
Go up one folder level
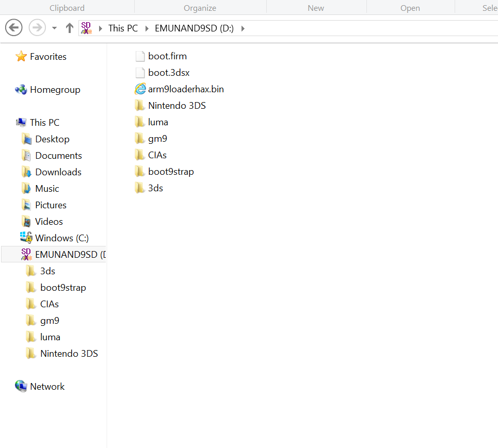(x=70, y=28)
